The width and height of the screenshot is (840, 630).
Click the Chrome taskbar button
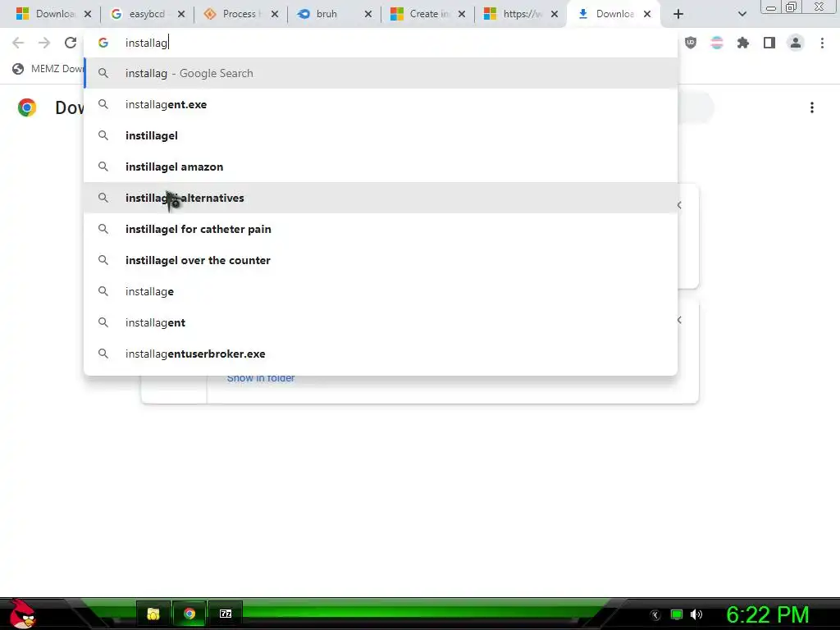coord(189,614)
